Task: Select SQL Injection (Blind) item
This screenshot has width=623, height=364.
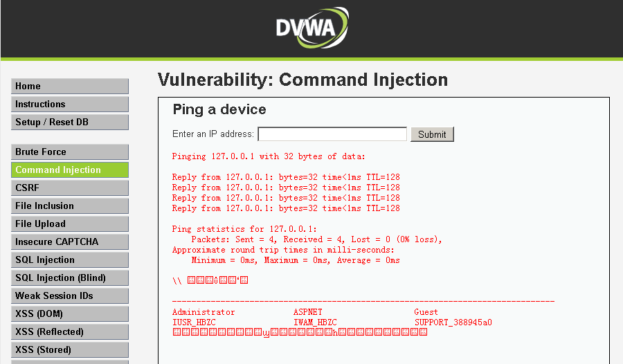Action: pos(69,278)
